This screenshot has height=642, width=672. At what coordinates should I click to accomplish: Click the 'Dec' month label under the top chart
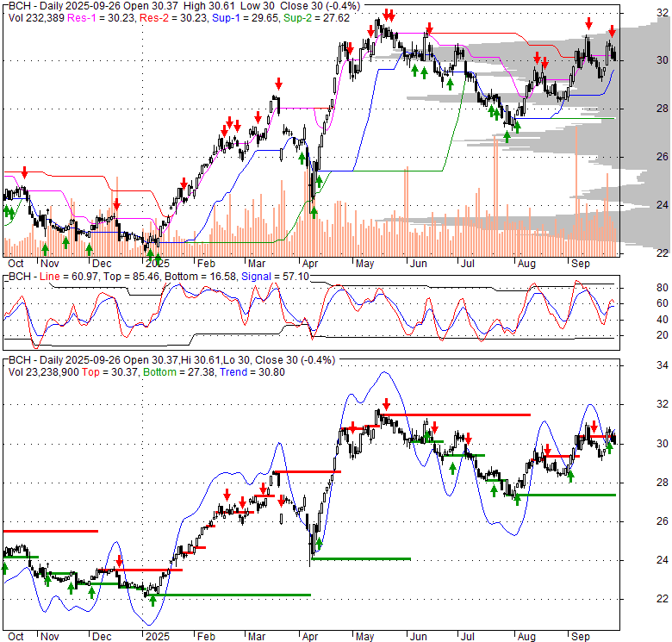[102, 264]
